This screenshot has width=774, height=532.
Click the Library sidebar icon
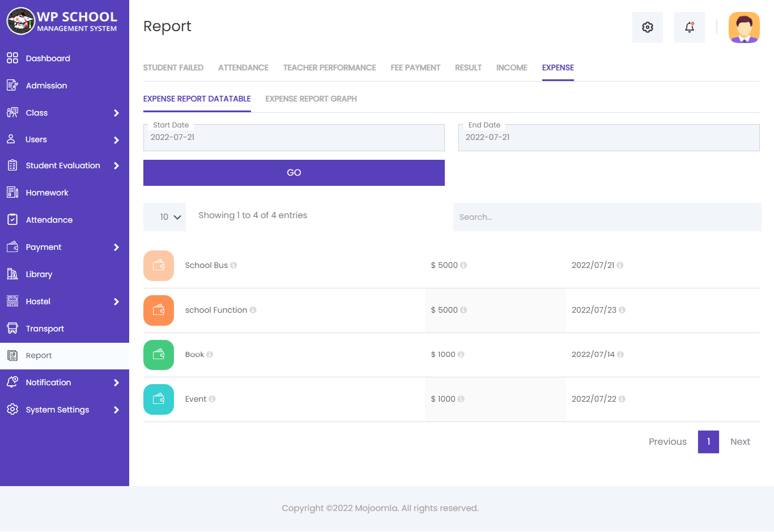click(x=12, y=274)
